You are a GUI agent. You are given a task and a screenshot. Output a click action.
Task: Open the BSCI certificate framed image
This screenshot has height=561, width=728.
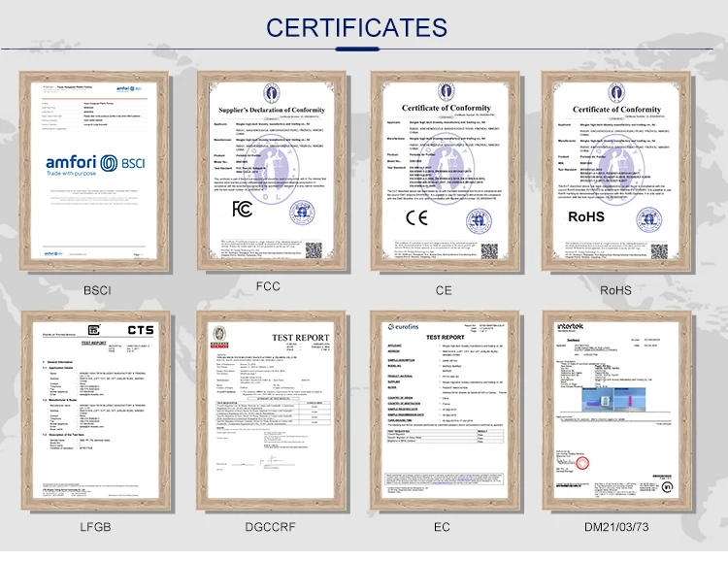[x=94, y=171]
